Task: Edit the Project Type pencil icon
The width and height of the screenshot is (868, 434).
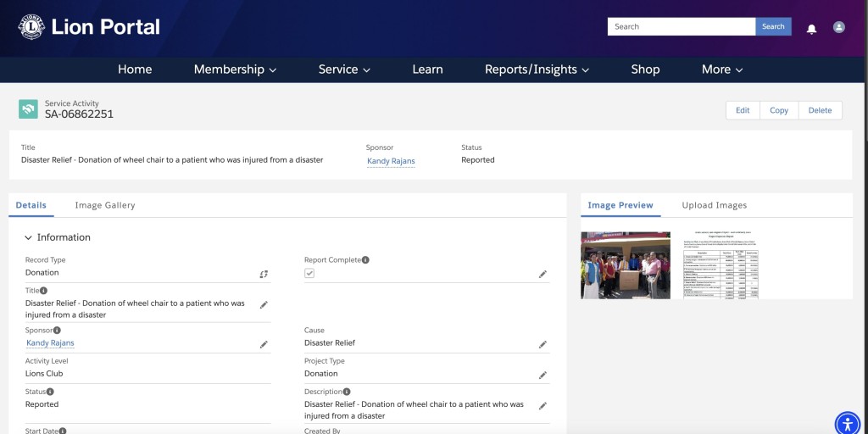Action: pyautogui.click(x=543, y=376)
